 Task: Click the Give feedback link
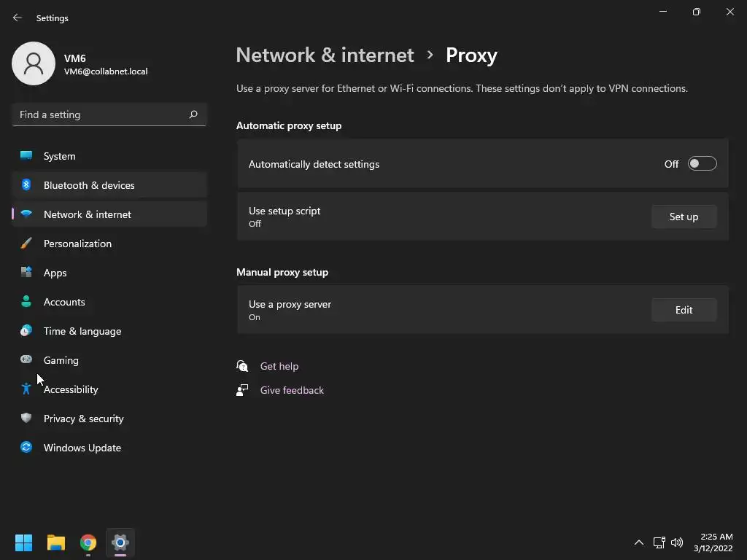point(292,390)
